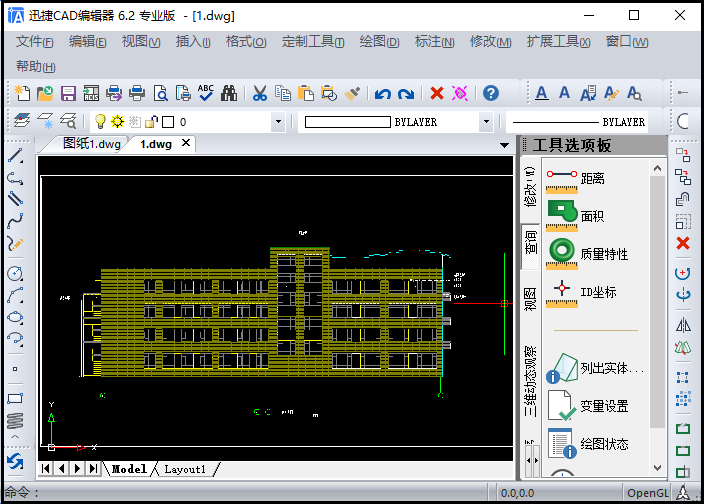Cut selection with the scissors icon
This screenshot has width=704, height=504.
[260, 93]
